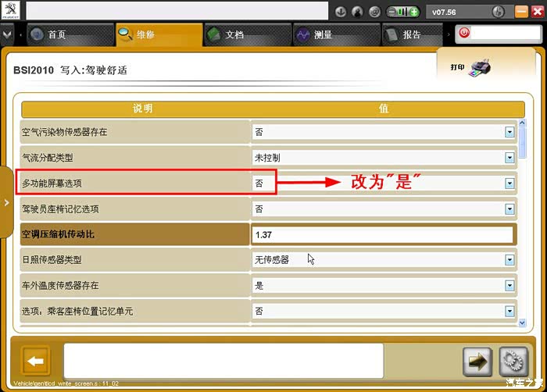Click the version label v07.56
Screen dimensions: 547x392
pyautogui.click(x=444, y=12)
